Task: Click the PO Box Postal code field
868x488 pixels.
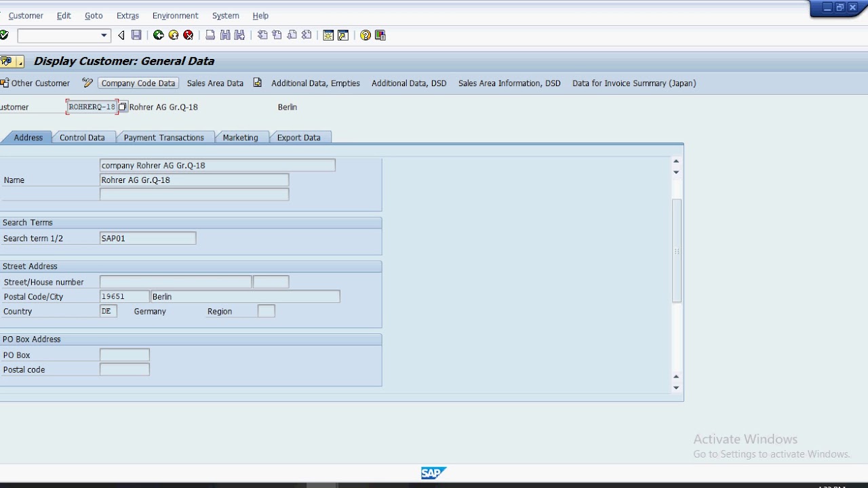Action: pyautogui.click(x=125, y=369)
